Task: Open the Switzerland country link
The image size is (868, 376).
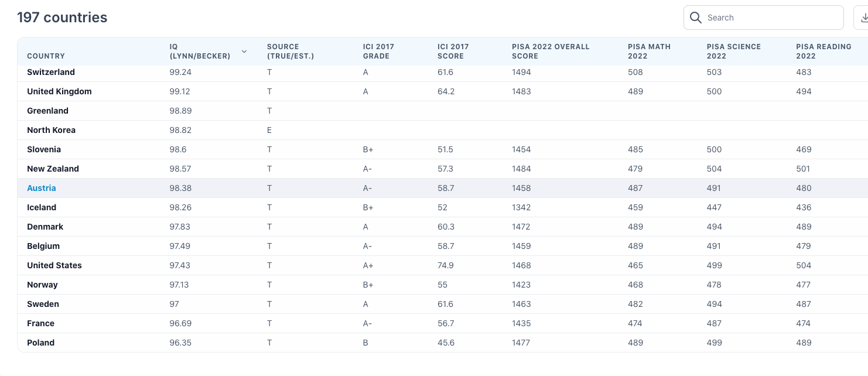Action: tap(51, 72)
